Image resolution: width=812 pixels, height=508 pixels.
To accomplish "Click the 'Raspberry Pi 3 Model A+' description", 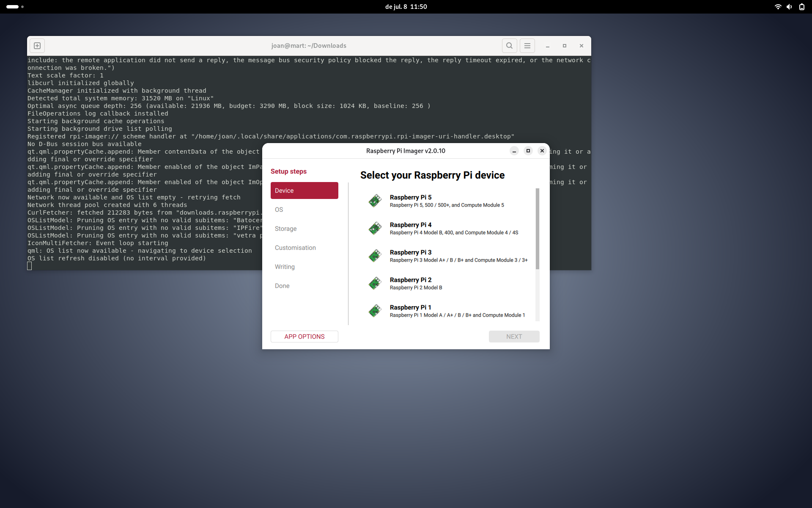I will point(459,260).
